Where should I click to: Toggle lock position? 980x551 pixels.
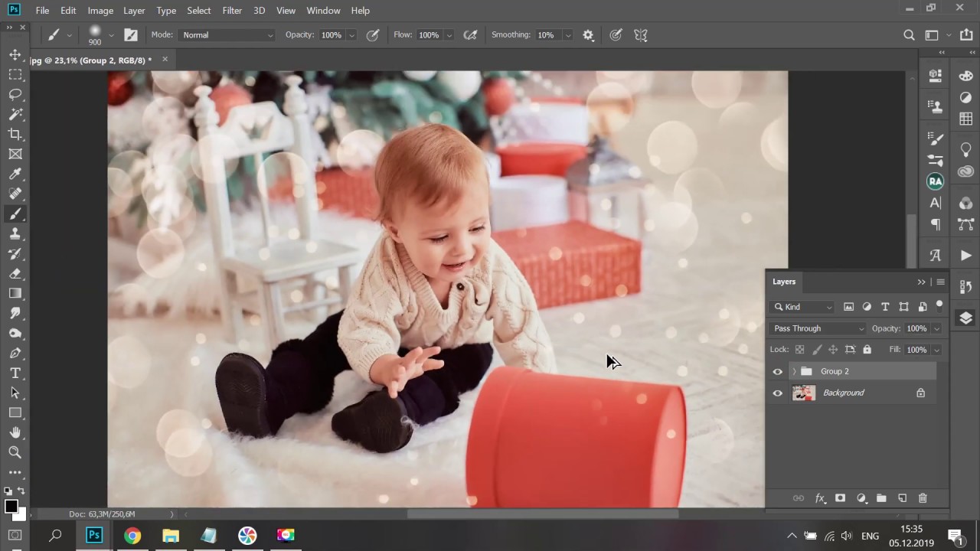click(833, 350)
